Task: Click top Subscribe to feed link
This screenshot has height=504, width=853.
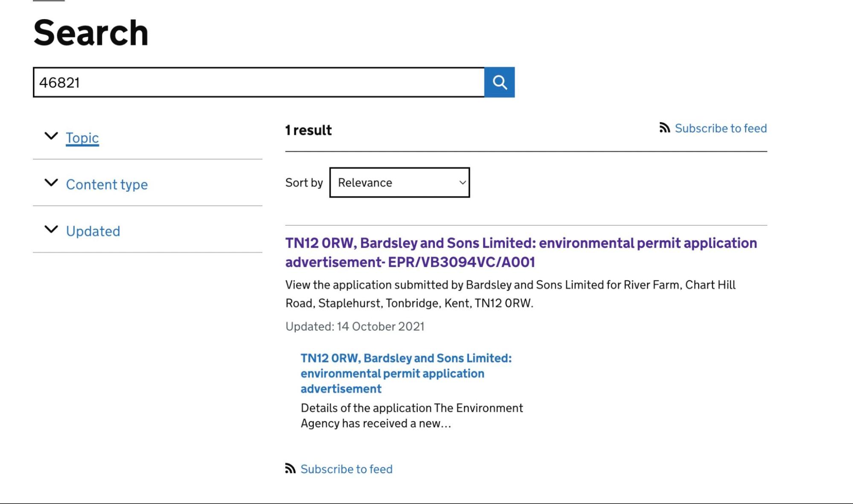Action: [x=721, y=128]
